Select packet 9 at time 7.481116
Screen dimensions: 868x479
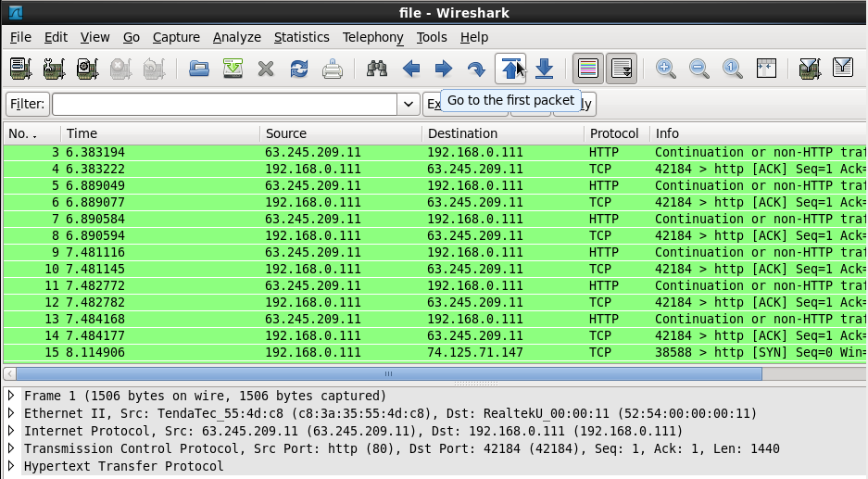434,252
